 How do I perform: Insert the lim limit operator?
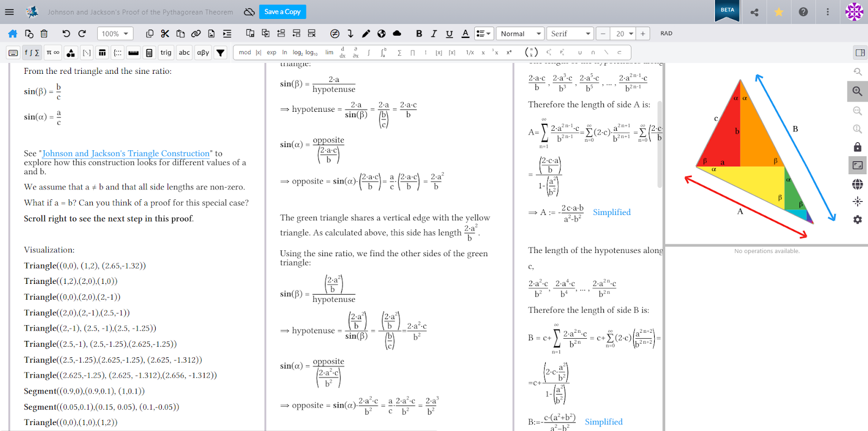[x=329, y=53]
